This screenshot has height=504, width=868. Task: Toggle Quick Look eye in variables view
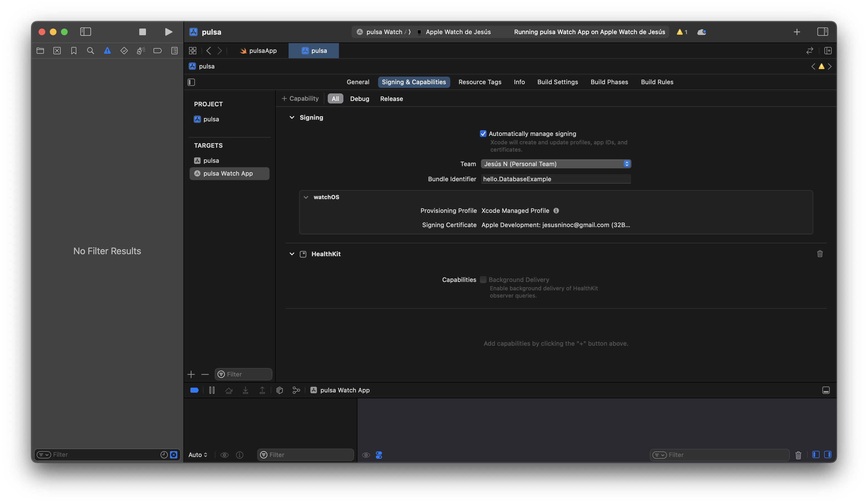(225, 455)
